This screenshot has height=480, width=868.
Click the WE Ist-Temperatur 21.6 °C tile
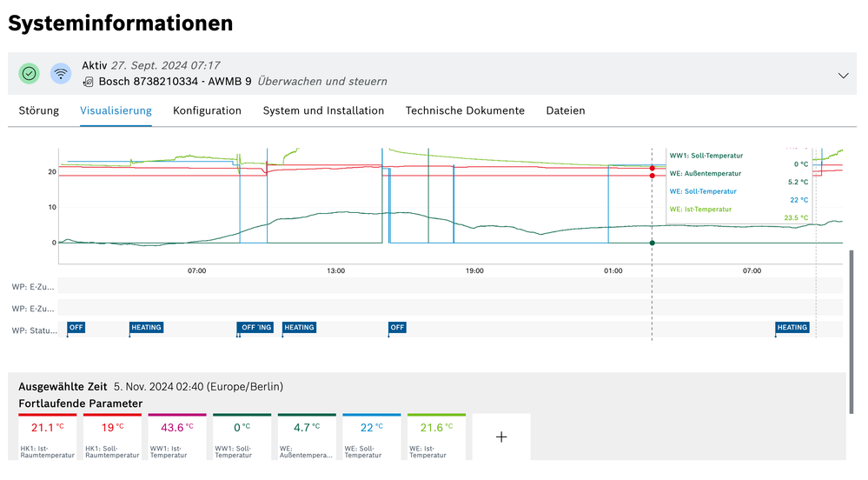pyautogui.click(x=435, y=437)
